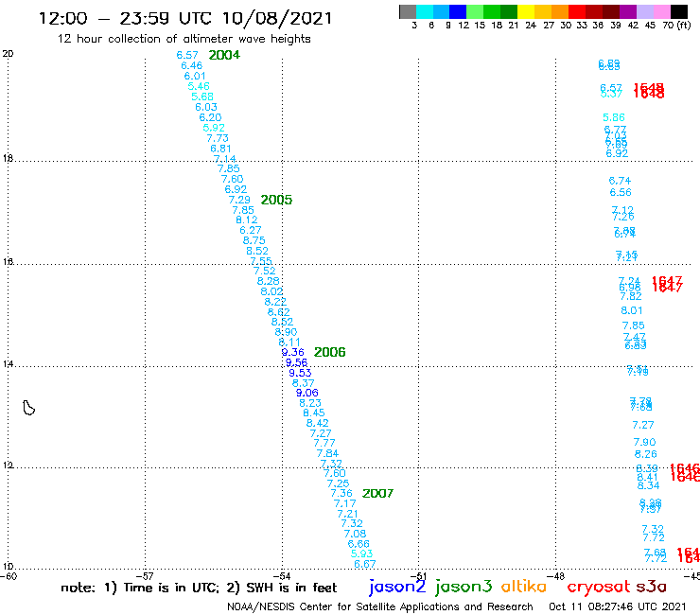700x615 pixels.
Task: Click the bright red legend swatch
Action: point(577,11)
